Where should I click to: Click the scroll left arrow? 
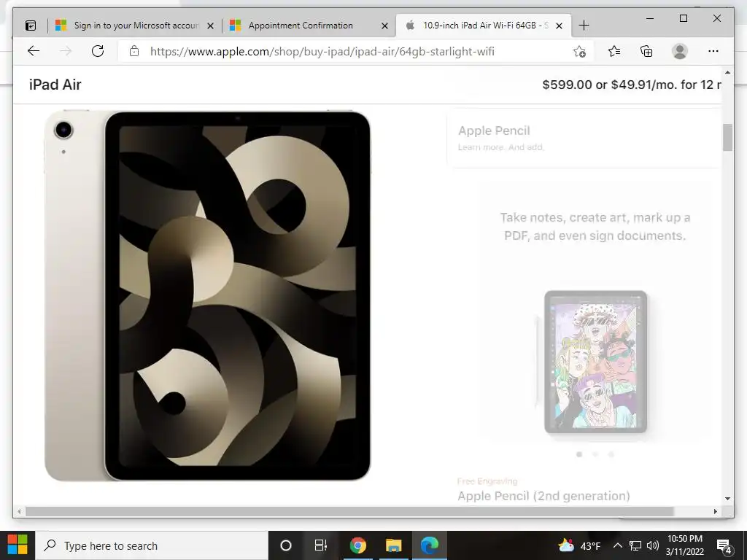point(19,511)
